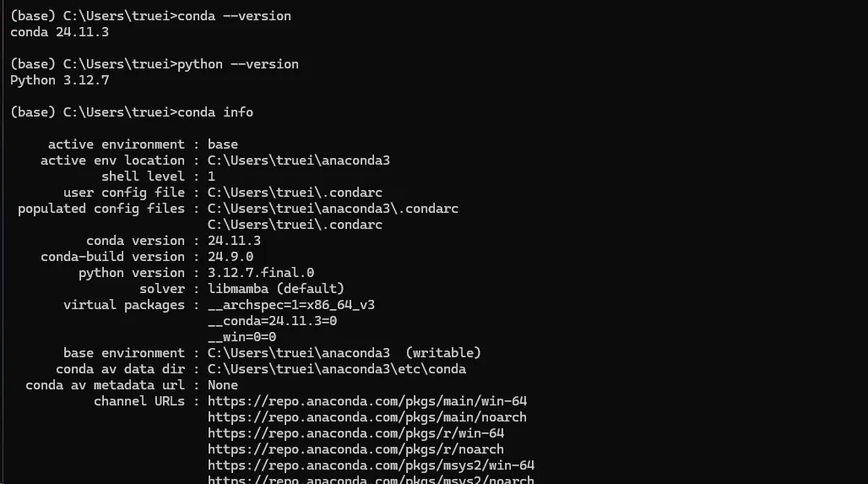The image size is (868, 484).
Task: Click the pkgs/main/noarch channel URL
Action: point(367,417)
